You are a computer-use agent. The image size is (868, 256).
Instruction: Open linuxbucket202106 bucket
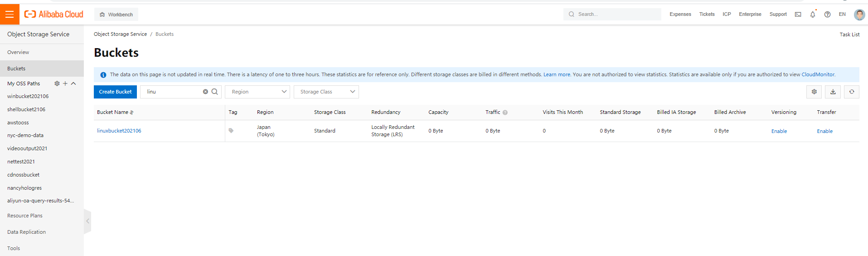119,131
